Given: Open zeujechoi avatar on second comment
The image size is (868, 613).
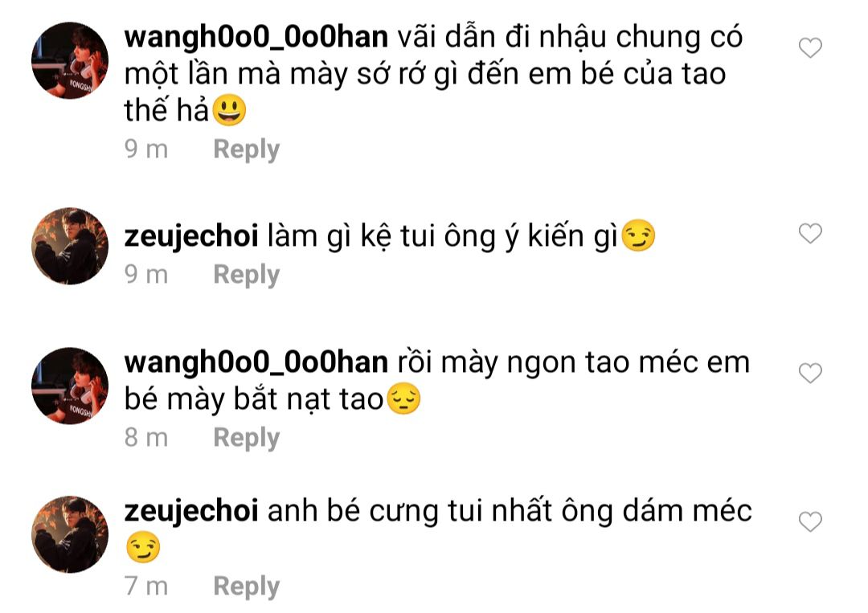Looking at the screenshot, I should 70,246.
